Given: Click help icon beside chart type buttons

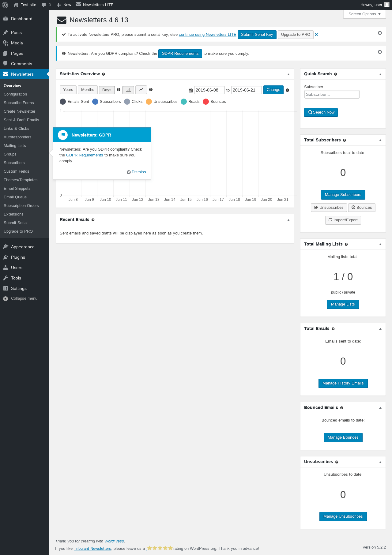Looking at the screenshot, I should click(x=151, y=90).
